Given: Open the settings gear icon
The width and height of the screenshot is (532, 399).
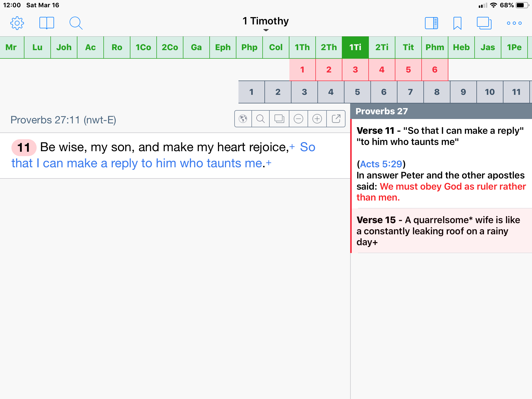Looking at the screenshot, I should click(17, 23).
